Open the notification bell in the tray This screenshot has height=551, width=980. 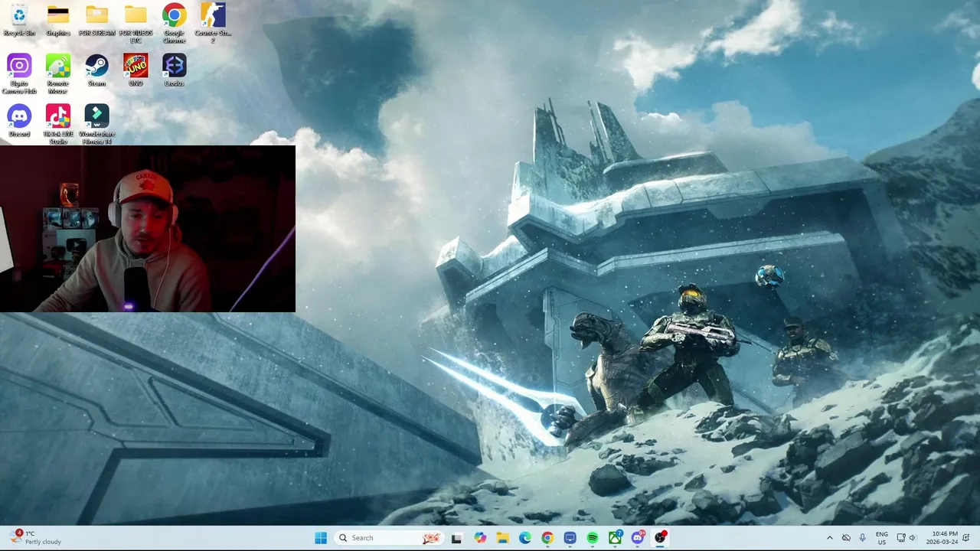(x=966, y=538)
